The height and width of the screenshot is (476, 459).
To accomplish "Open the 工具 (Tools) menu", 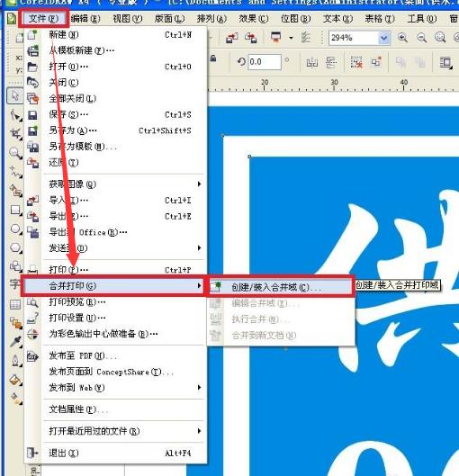I will click(x=422, y=19).
